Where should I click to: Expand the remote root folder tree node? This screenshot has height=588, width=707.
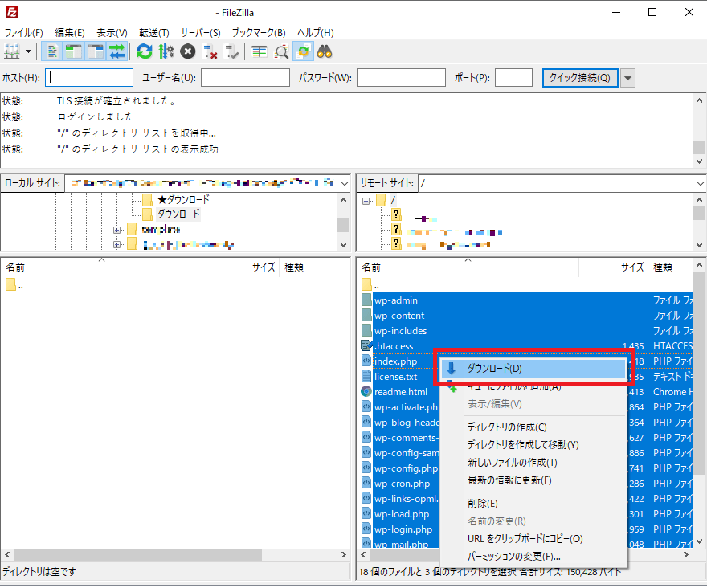[366, 200]
